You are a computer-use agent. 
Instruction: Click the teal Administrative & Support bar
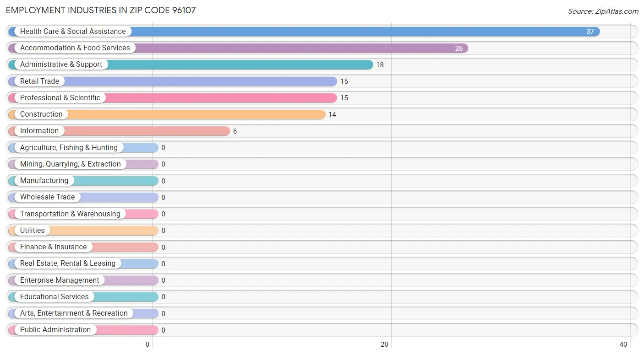(191, 65)
